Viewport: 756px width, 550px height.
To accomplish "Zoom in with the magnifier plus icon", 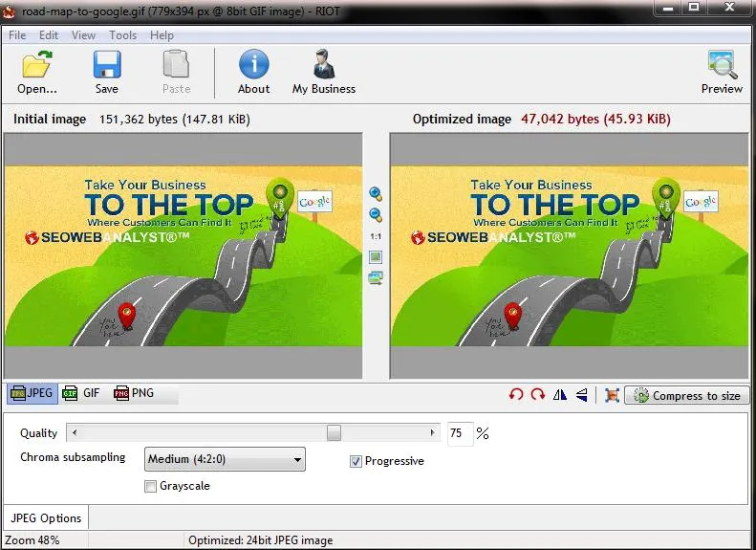I will (x=376, y=194).
